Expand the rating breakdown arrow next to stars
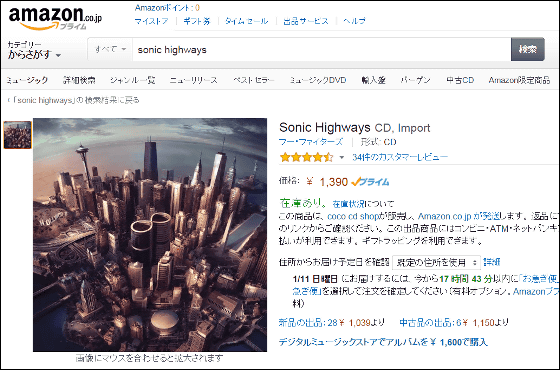The image size is (560, 370). click(x=341, y=158)
